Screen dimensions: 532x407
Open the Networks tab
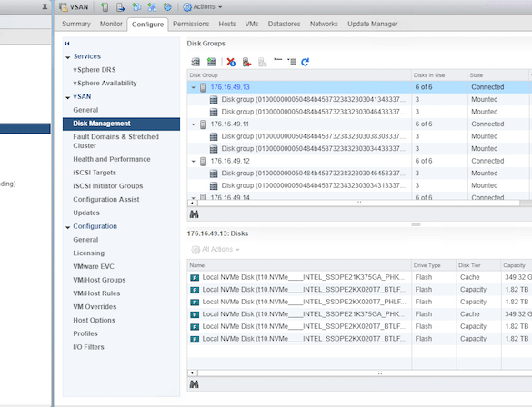click(x=324, y=24)
